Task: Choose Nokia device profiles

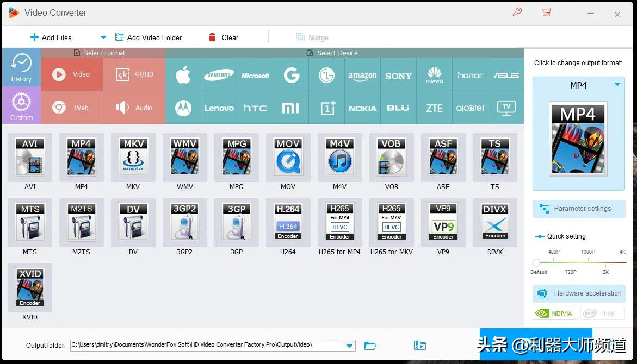Action: [362, 108]
